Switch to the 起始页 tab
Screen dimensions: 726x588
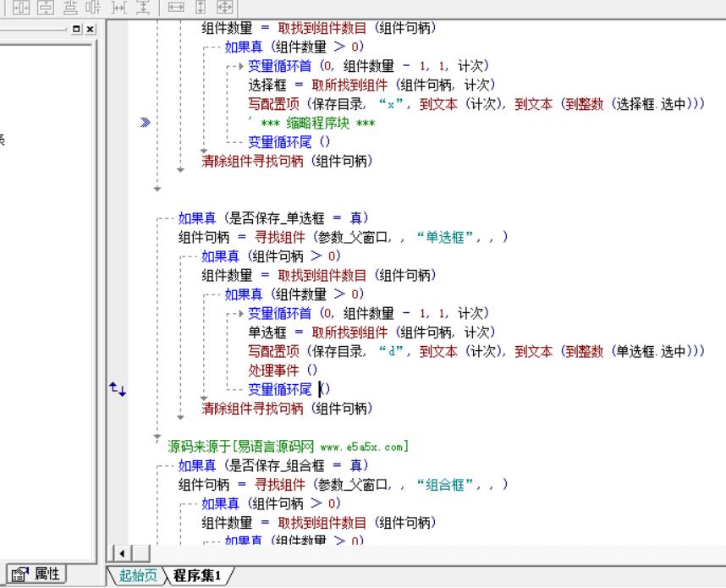click(138, 575)
